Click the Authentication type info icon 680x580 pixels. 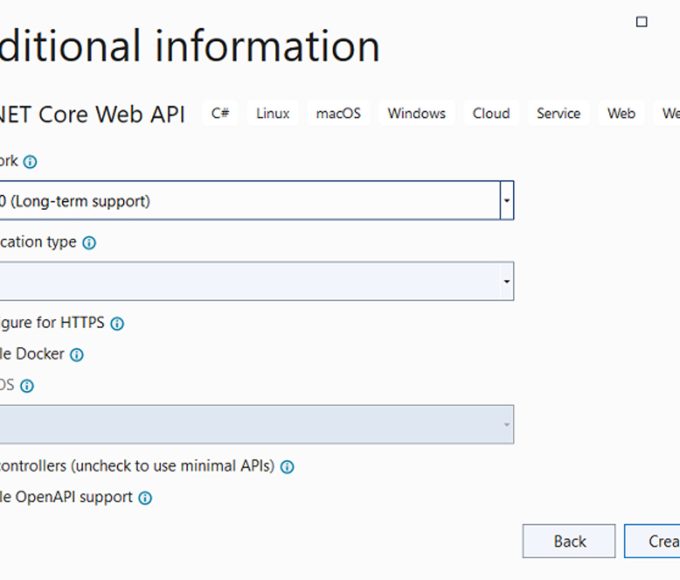(x=89, y=243)
